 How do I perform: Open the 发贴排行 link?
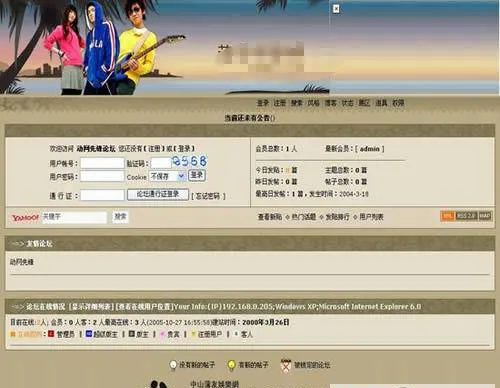[337, 217]
